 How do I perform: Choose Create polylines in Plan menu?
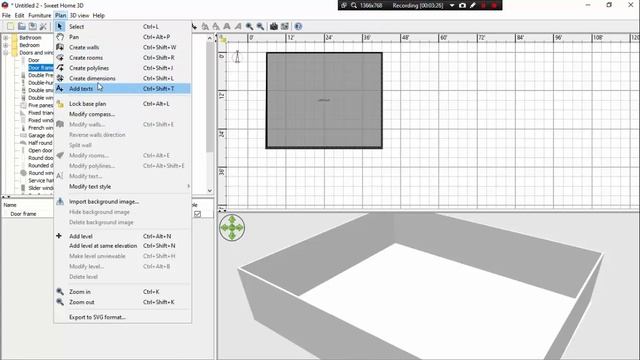pos(122,68)
